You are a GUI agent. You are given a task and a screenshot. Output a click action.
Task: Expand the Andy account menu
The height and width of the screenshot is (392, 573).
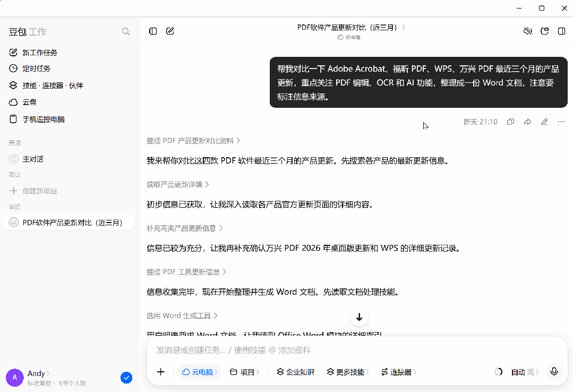point(38,373)
